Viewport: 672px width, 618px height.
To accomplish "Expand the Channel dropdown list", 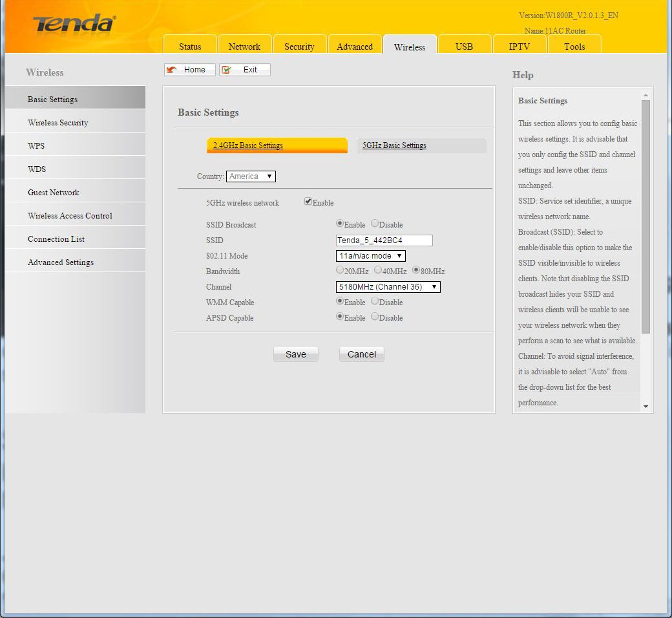I will point(388,287).
